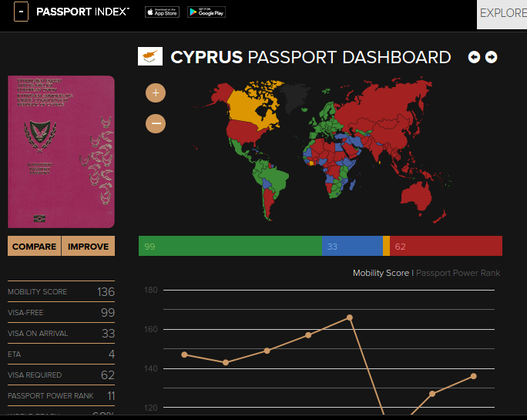
Task: Click the Cyprus passport cover image
Action: pos(61,152)
